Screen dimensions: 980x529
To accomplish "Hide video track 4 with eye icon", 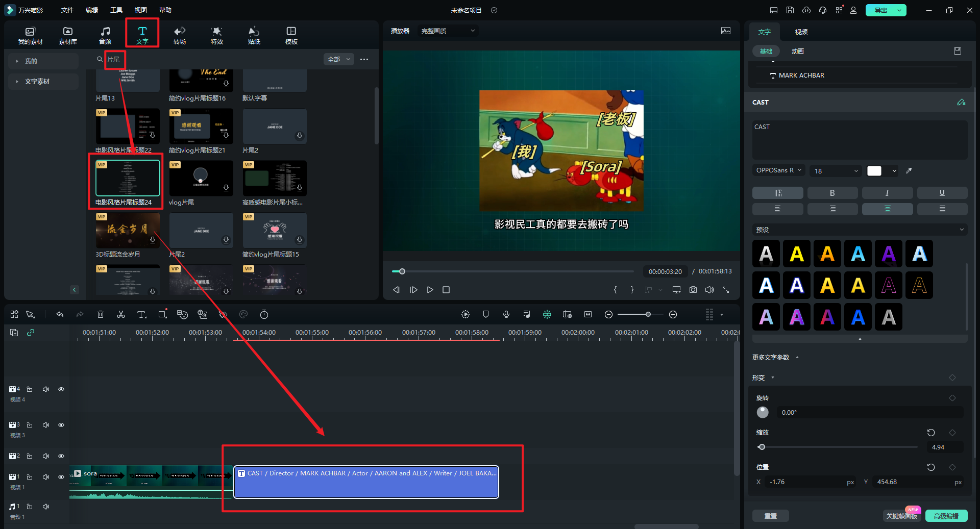I will coord(61,389).
